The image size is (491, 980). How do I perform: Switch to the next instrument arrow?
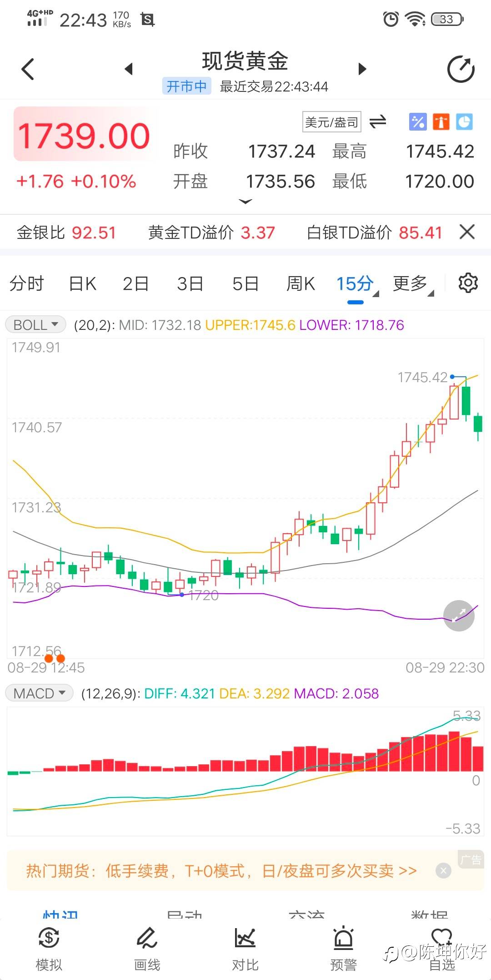[362, 69]
